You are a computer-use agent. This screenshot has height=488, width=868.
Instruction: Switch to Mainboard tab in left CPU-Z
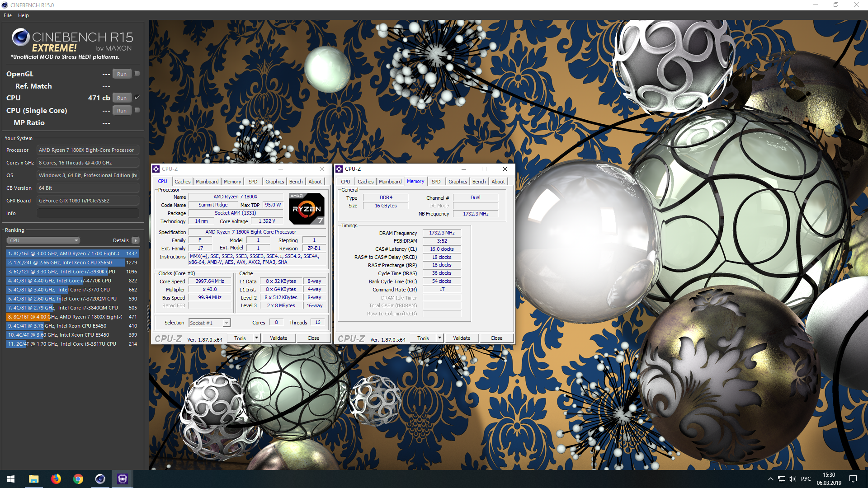[x=207, y=182]
